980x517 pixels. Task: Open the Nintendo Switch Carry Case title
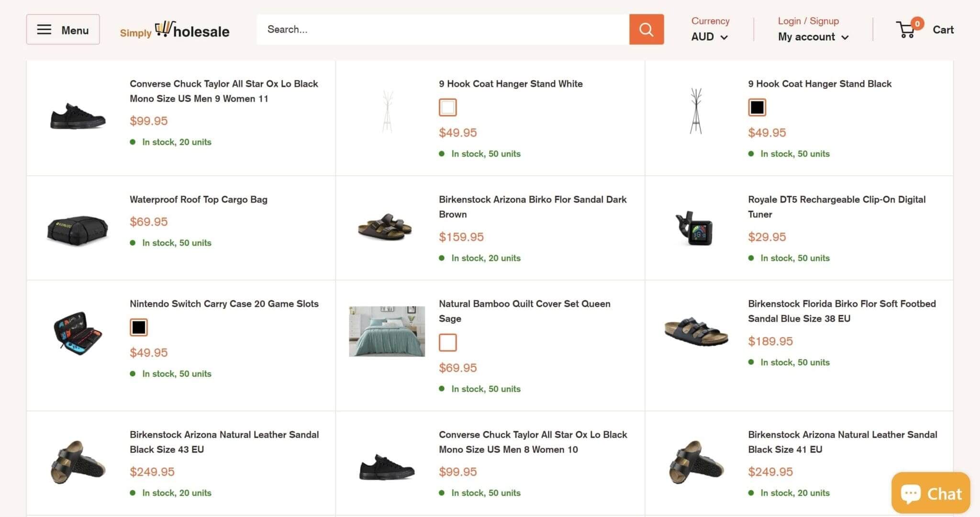point(223,304)
